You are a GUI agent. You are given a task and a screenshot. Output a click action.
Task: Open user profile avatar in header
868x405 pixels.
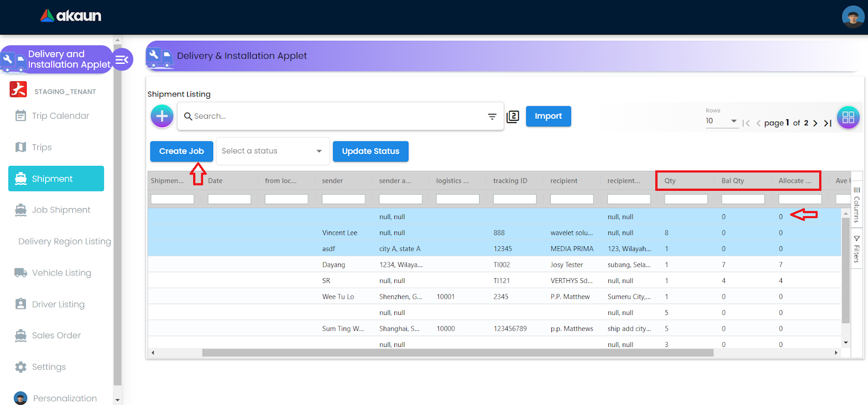853,17
